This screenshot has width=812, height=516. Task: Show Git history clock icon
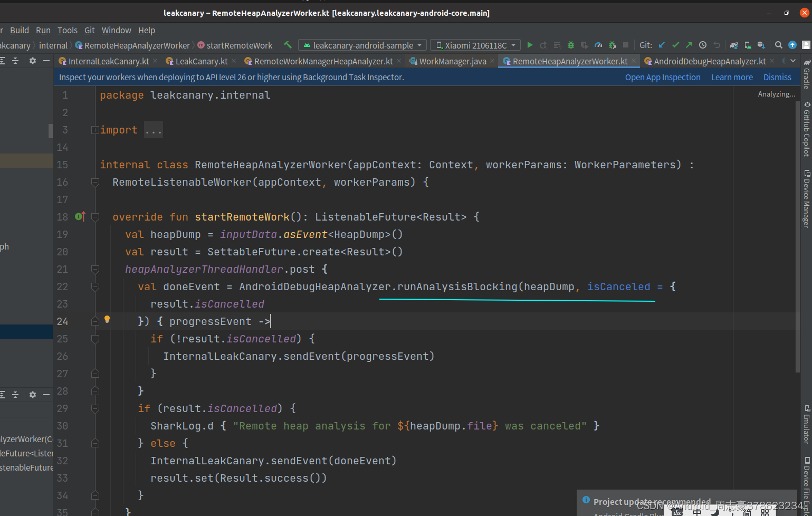[x=703, y=45]
